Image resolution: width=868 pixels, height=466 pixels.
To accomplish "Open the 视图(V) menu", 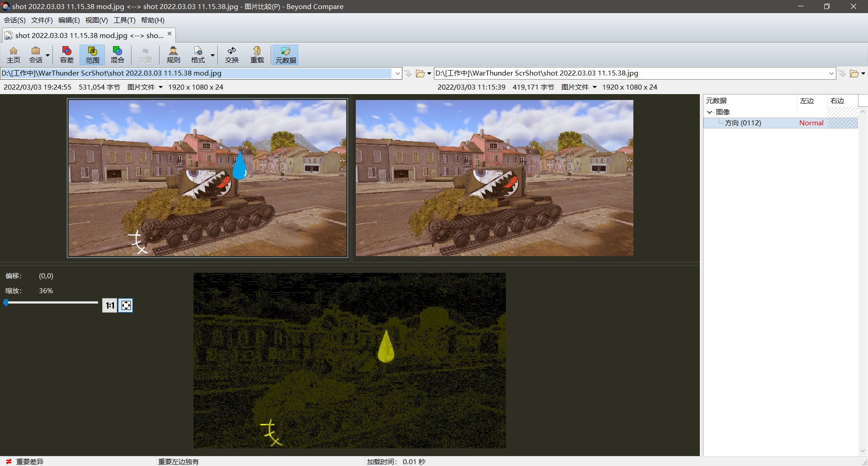I will [x=96, y=20].
